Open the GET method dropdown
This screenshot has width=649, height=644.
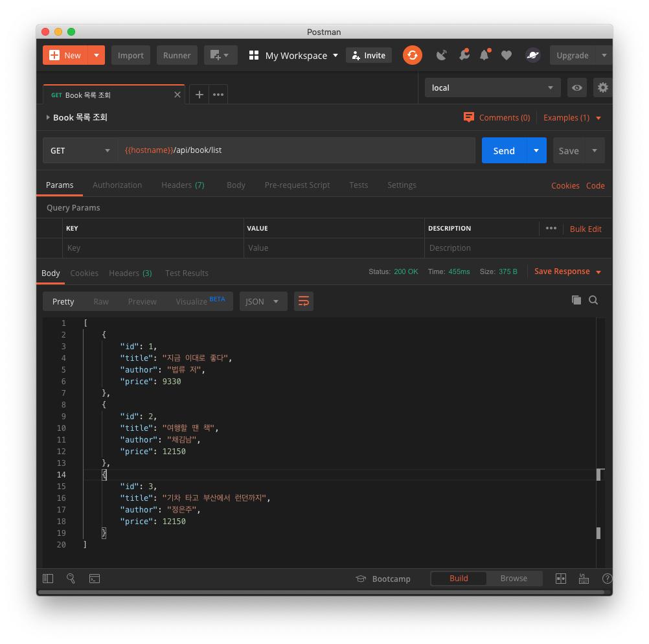coord(80,150)
